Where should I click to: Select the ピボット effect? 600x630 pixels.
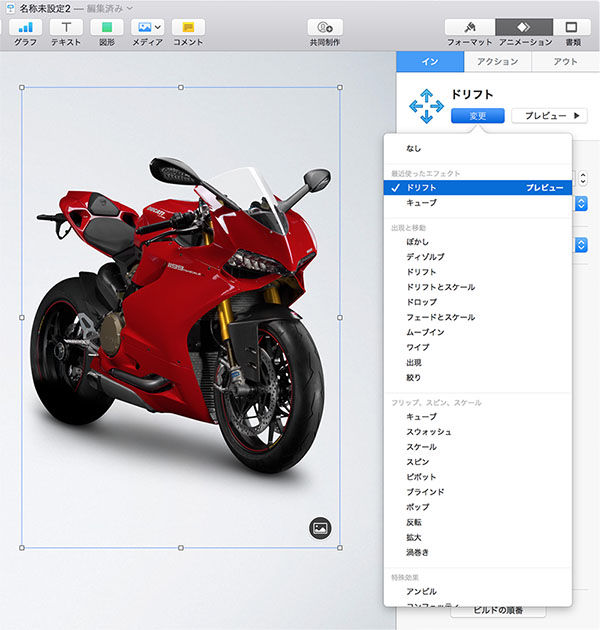(x=478, y=477)
